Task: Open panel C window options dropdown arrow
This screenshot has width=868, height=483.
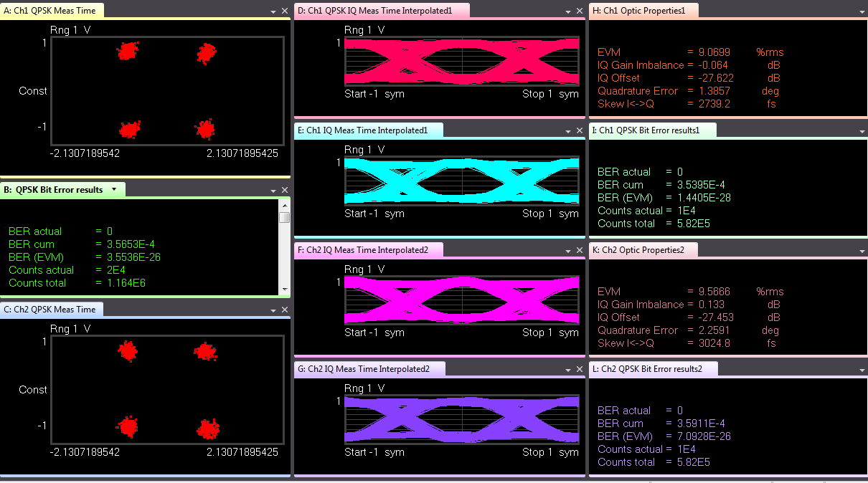Action: point(273,310)
